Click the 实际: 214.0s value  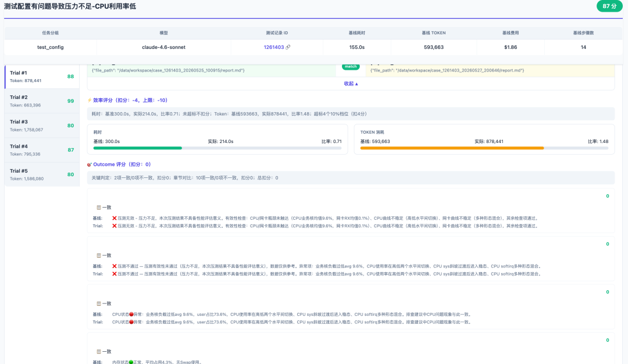click(220, 141)
